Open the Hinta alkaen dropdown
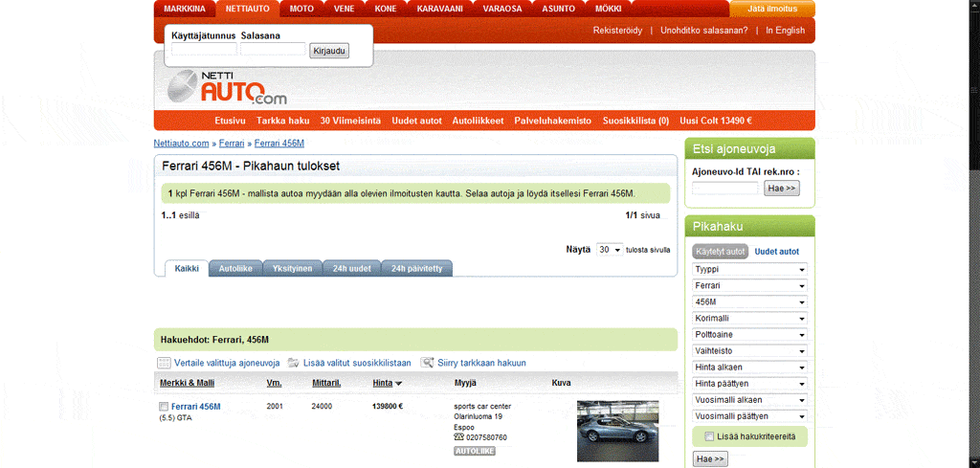 pyautogui.click(x=750, y=367)
